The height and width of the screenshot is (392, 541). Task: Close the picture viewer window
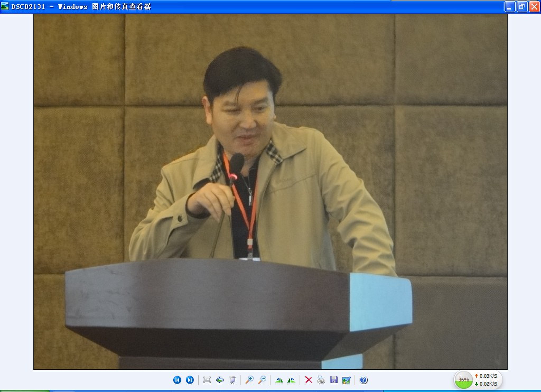point(534,7)
